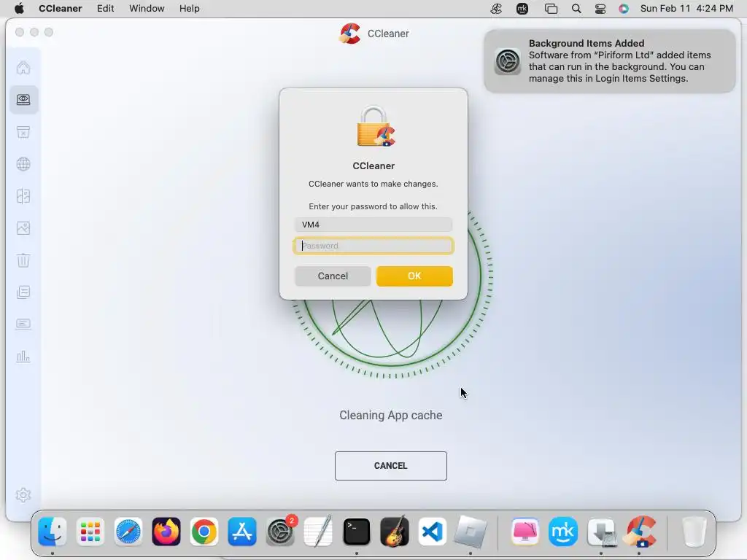Open Roblox from the Dock
Image resolution: width=747 pixels, height=560 pixels.
(x=471, y=532)
